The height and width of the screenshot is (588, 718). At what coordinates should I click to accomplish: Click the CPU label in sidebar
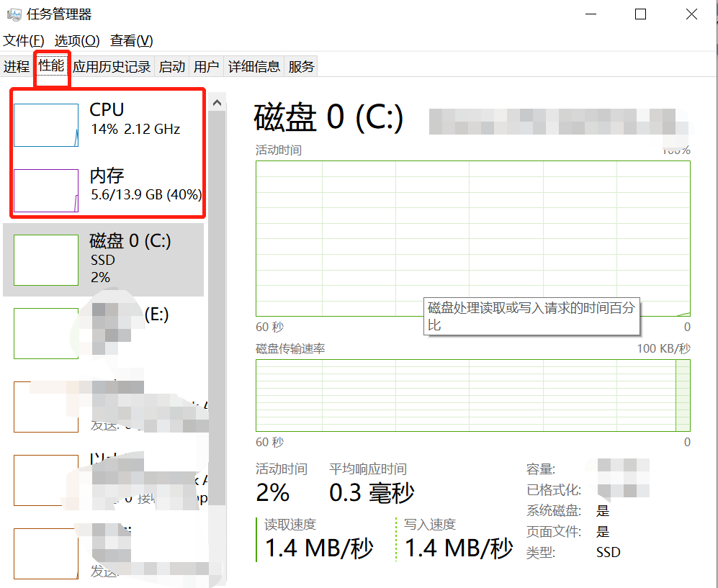click(x=107, y=109)
